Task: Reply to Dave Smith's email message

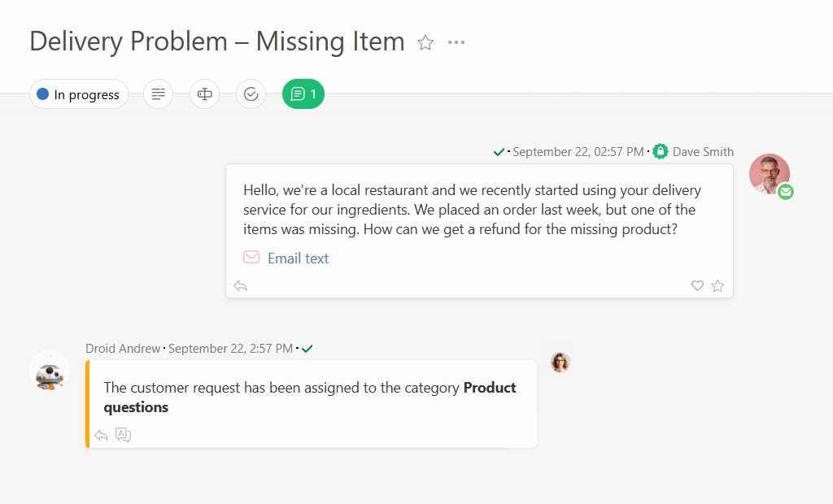Action: 239,285
